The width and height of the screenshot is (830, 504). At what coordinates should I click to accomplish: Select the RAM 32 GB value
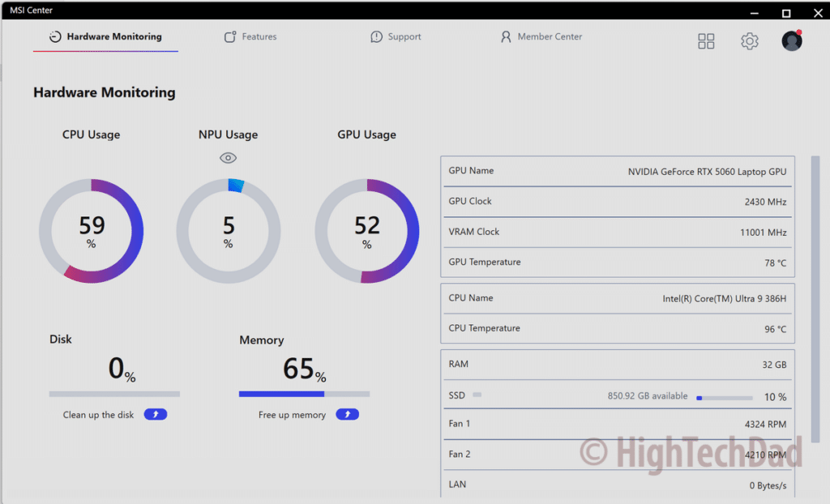774,365
